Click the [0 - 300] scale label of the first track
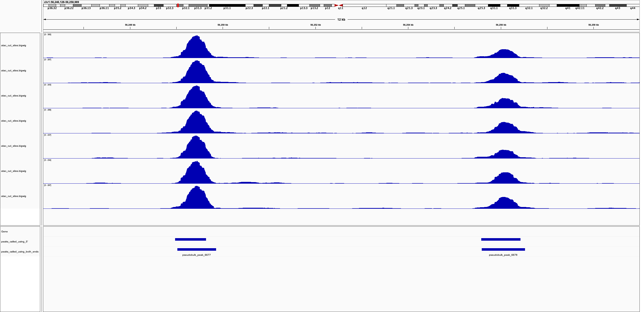This screenshot has width=644, height=312. [x=47, y=35]
